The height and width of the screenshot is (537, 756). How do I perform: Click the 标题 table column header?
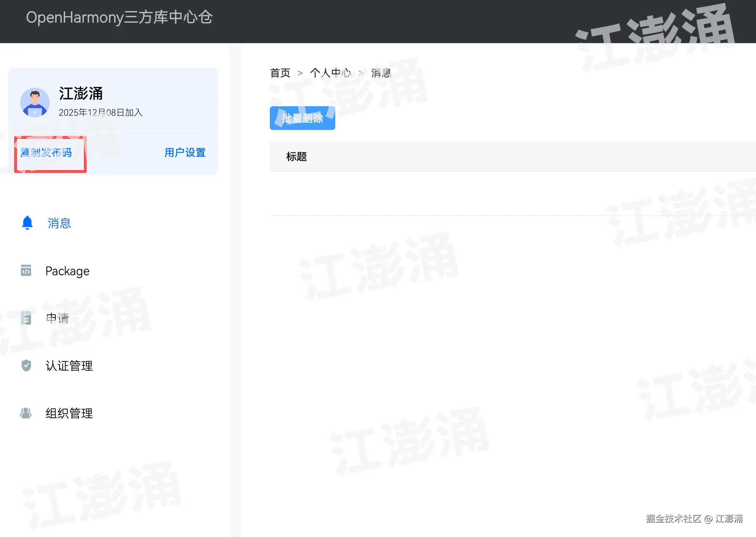coord(296,157)
